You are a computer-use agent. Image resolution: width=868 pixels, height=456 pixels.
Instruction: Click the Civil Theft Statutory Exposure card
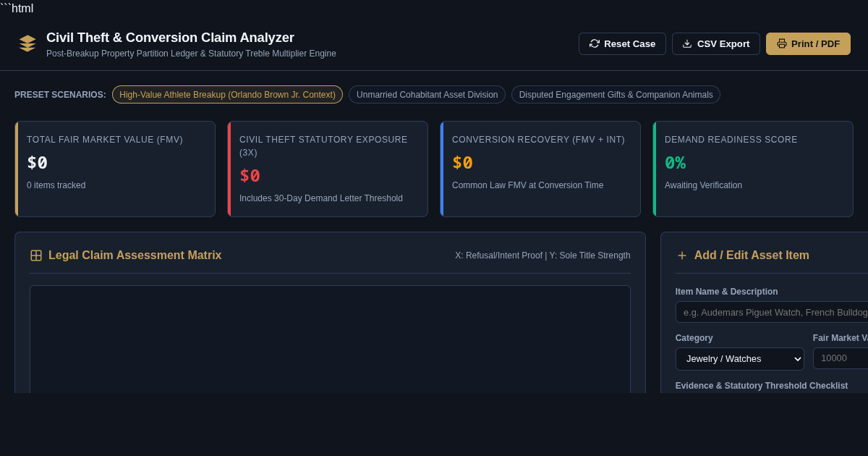328,169
